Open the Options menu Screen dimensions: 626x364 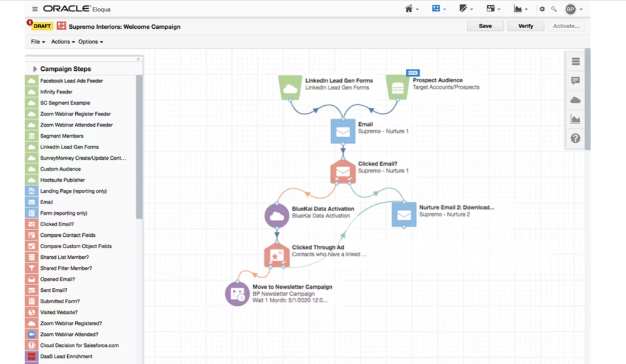pos(89,41)
